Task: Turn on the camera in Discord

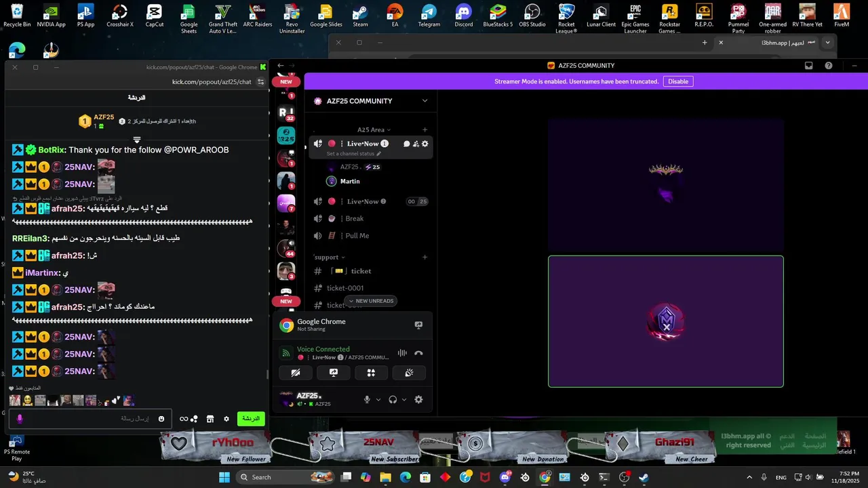Action: (x=296, y=373)
